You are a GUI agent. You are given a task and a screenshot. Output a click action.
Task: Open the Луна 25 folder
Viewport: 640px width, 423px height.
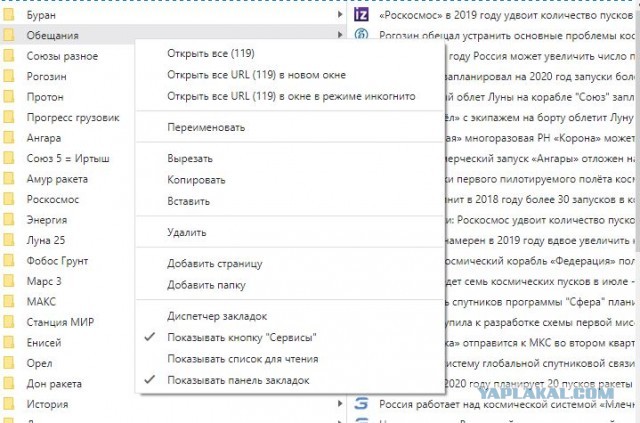(x=46, y=240)
